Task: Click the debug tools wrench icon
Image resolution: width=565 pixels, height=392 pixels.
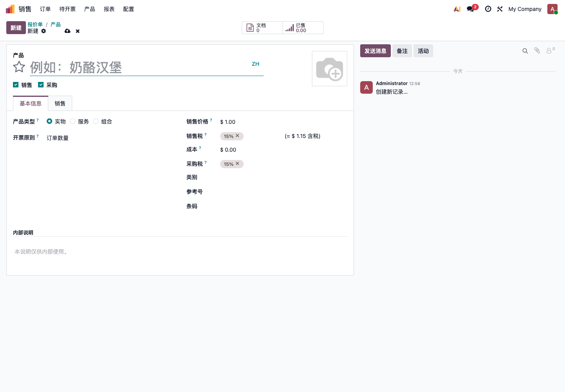Action: point(500,9)
